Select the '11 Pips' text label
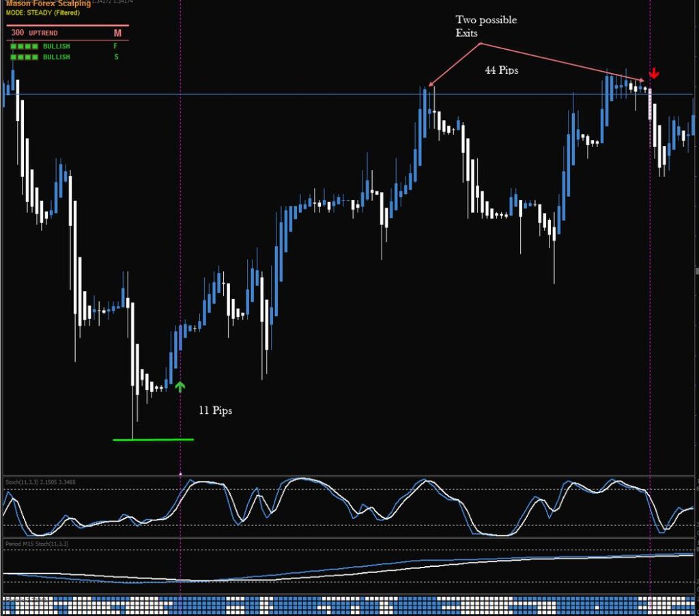Screen dimensions: 699x616 [215, 410]
